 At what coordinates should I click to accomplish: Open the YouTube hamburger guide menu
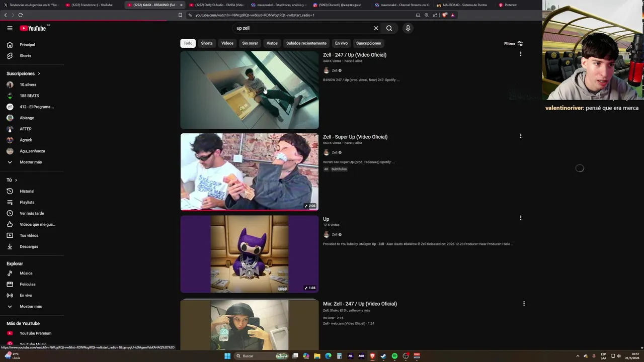[10, 28]
